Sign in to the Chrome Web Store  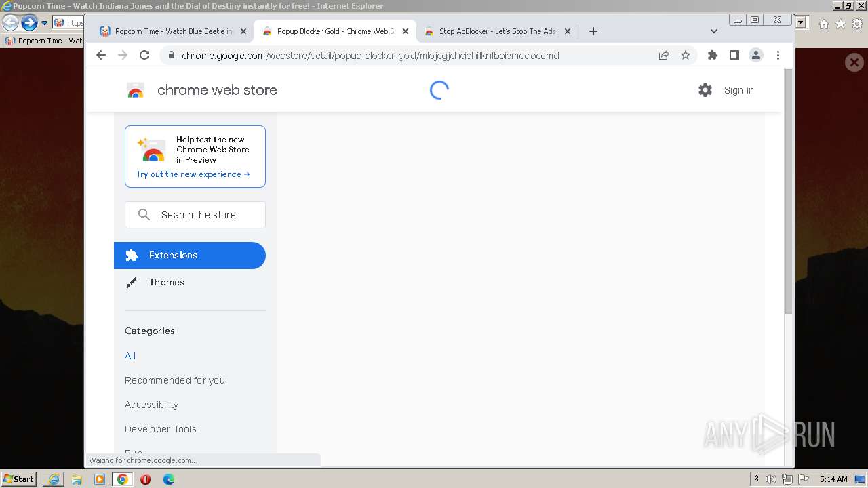click(738, 90)
